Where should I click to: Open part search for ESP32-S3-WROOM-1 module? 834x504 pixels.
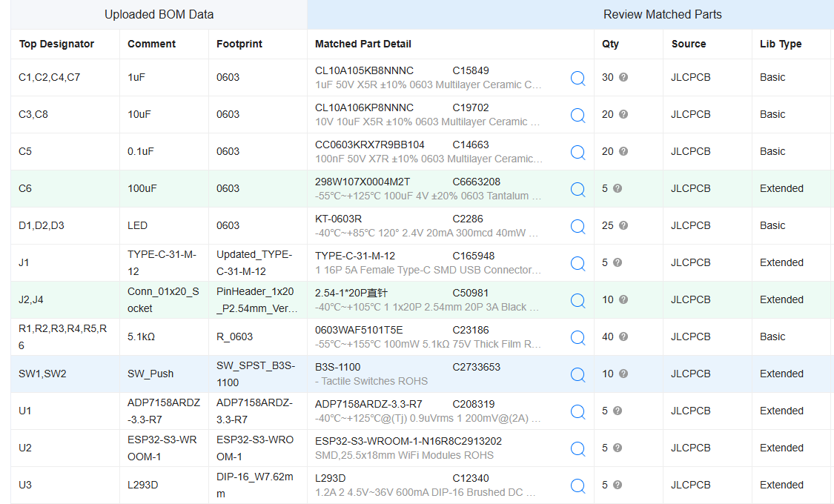coord(577,448)
